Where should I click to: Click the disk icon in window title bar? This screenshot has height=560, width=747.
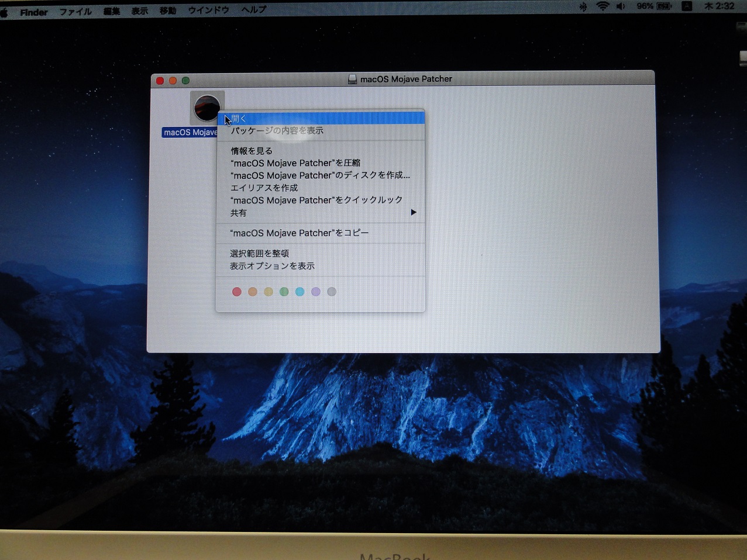tap(352, 79)
